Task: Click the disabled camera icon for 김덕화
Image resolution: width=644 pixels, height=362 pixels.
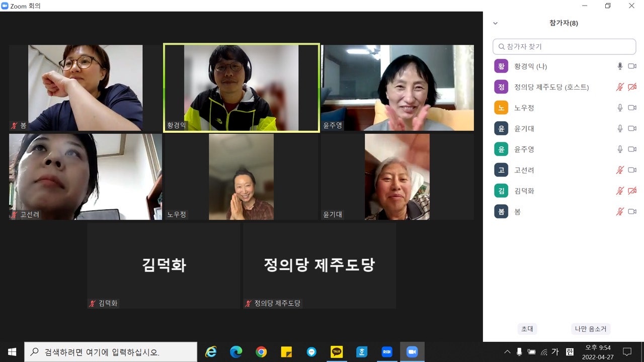Action: (632, 191)
